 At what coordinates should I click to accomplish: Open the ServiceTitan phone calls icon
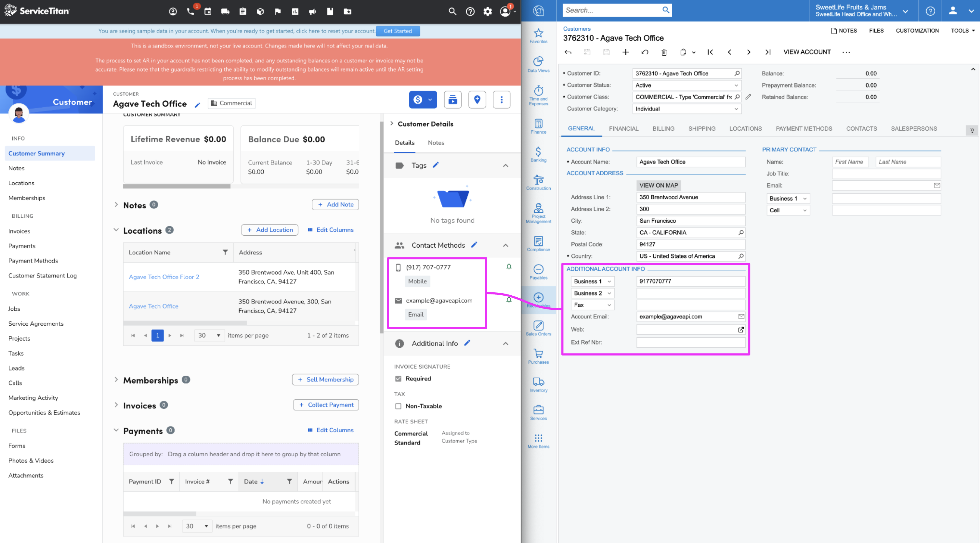191,11
